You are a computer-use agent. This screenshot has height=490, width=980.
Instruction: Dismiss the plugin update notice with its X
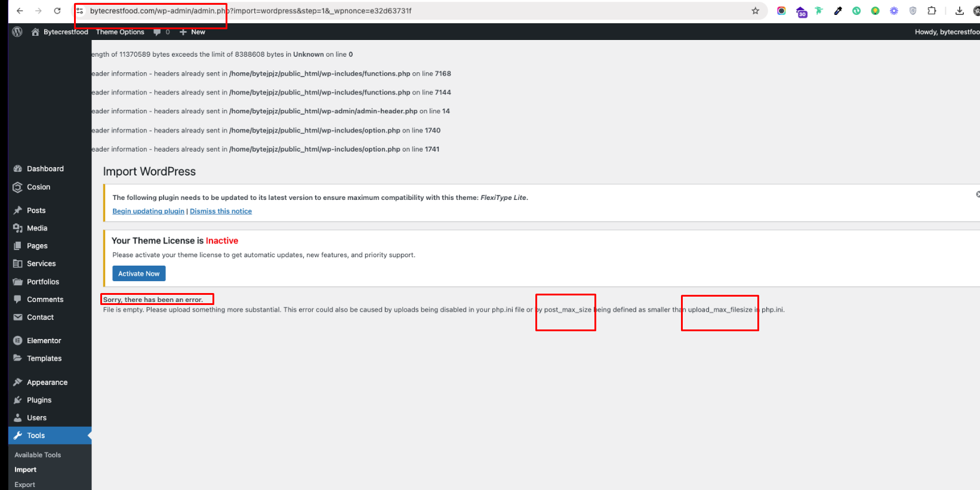click(x=978, y=195)
